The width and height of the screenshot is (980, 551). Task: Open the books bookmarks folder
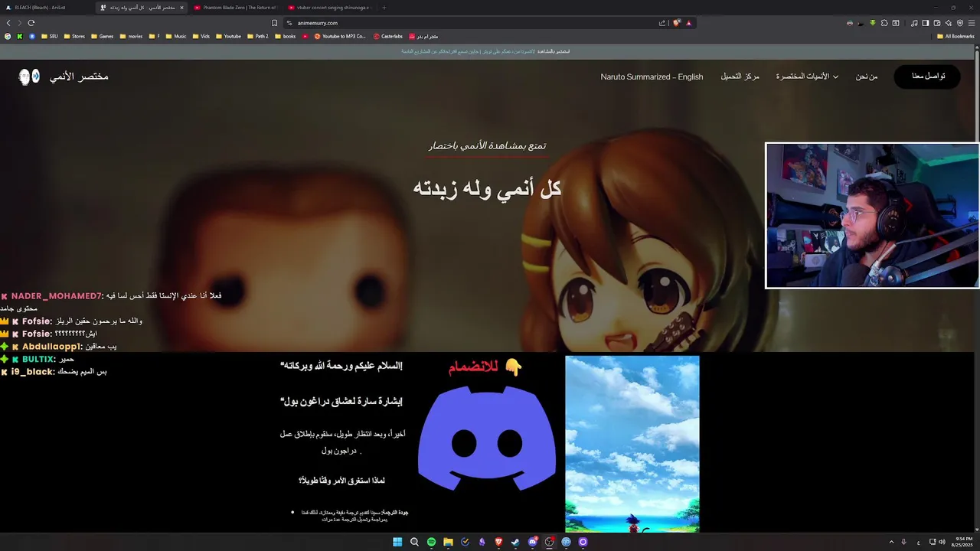(285, 36)
